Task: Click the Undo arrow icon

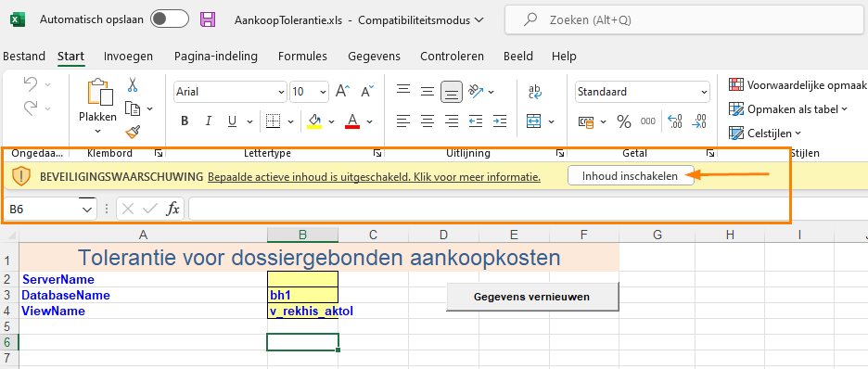Action: pos(31,84)
